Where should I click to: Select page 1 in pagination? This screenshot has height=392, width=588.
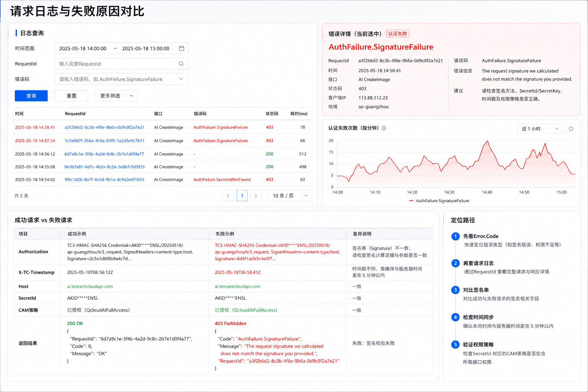[x=242, y=196]
